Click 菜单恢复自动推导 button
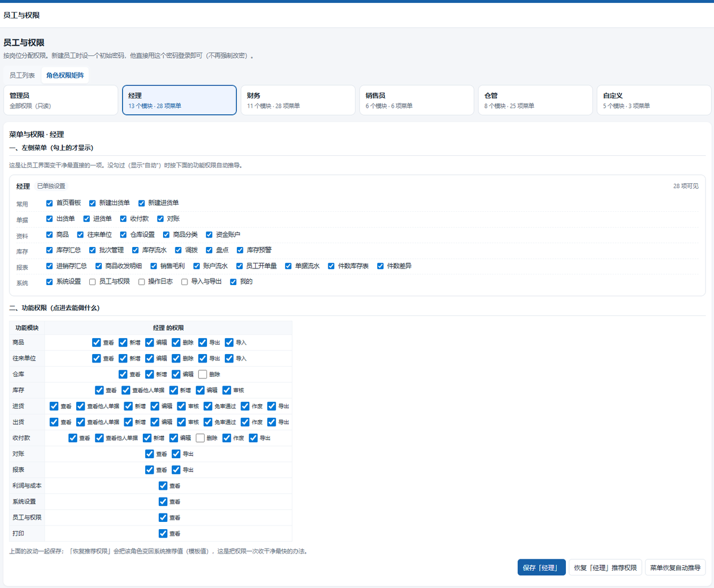This screenshot has height=588, width=714. (675, 567)
